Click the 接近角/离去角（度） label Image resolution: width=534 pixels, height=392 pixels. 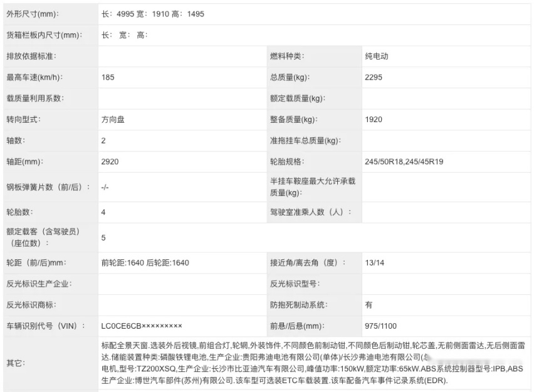pos(308,263)
